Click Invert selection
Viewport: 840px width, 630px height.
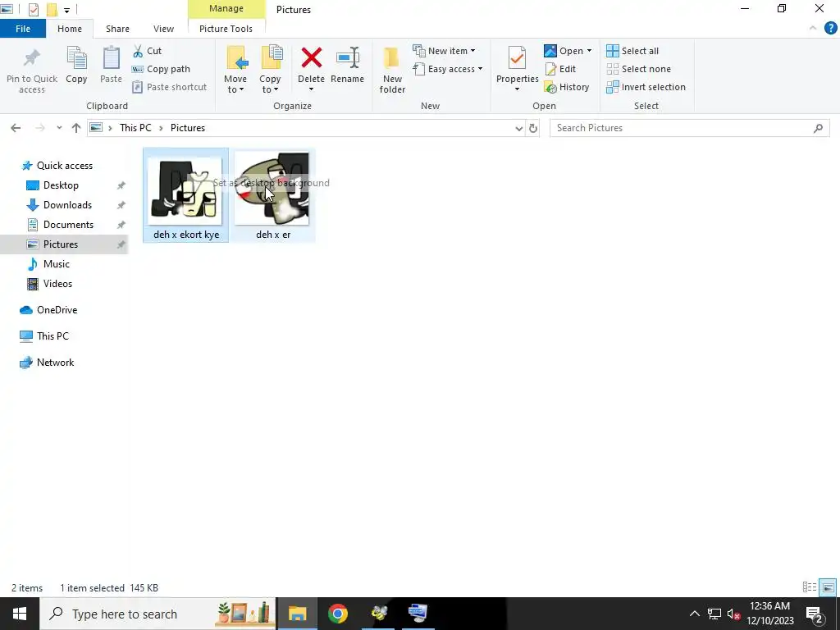point(646,87)
